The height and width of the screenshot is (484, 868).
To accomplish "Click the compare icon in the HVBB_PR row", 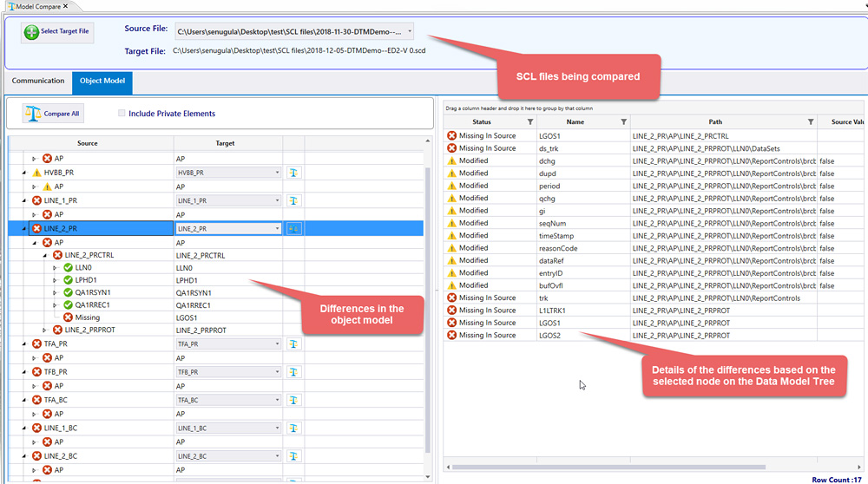I will [x=293, y=173].
